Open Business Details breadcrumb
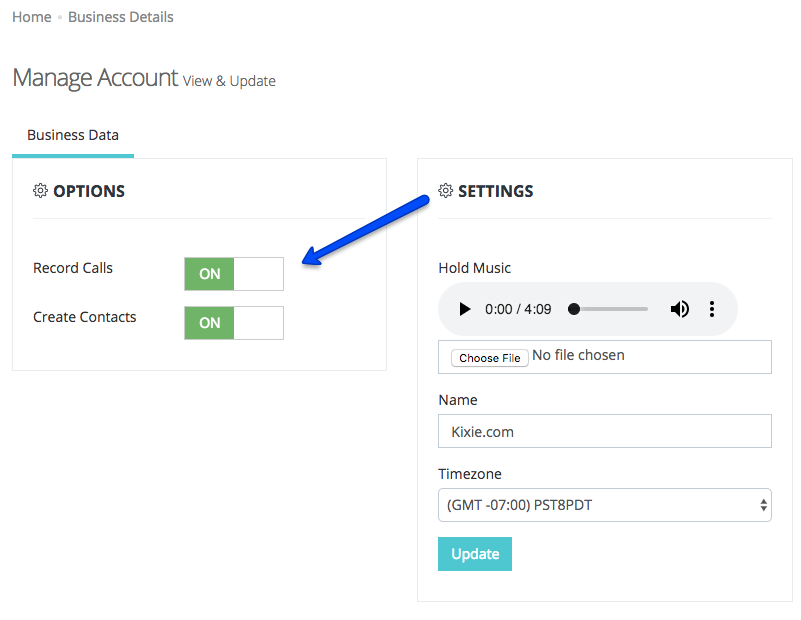Image resolution: width=801 pixels, height=620 pixels. pyautogui.click(x=121, y=17)
